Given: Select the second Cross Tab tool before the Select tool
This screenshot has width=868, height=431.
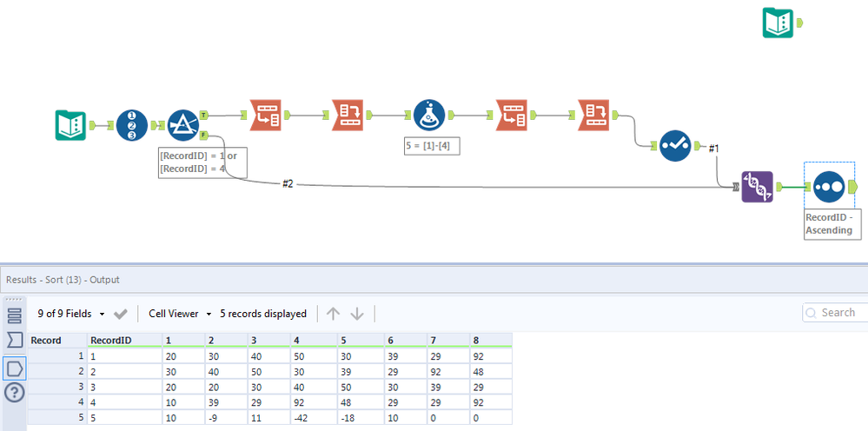Looking at the screenshot, I should pos(593,115).
